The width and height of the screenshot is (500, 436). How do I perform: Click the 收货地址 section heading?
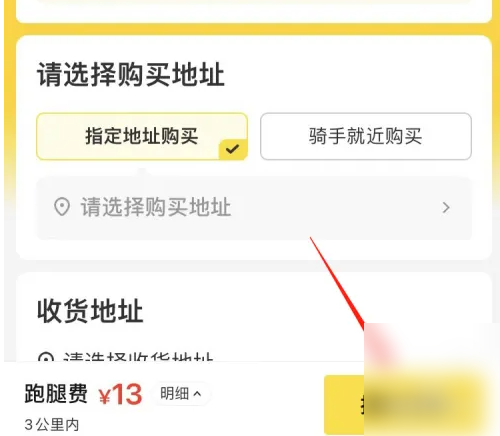(90, 311)
